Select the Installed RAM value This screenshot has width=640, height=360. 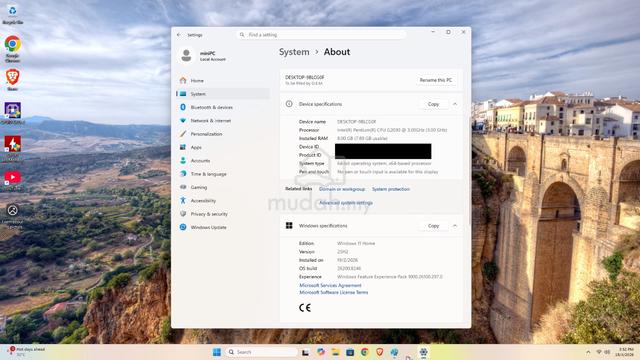362,138
